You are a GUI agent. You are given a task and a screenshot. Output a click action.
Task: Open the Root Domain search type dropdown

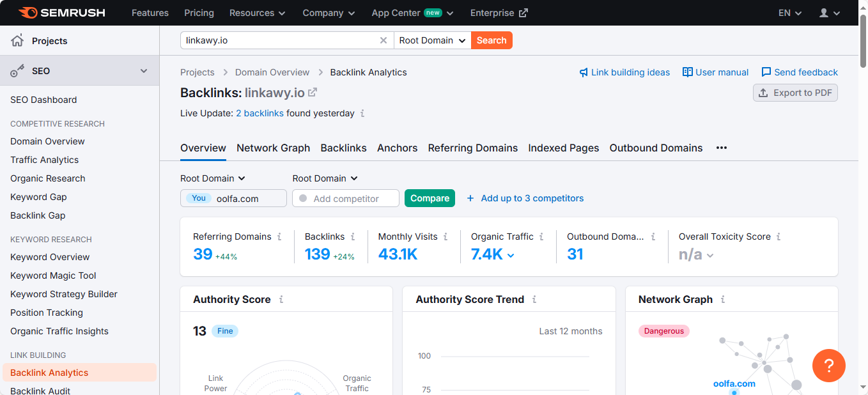click(x=432, y=40)
